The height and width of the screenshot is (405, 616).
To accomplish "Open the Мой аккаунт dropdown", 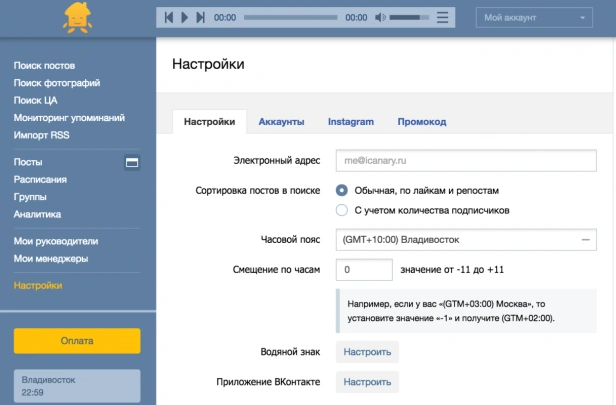I will 534,18.
